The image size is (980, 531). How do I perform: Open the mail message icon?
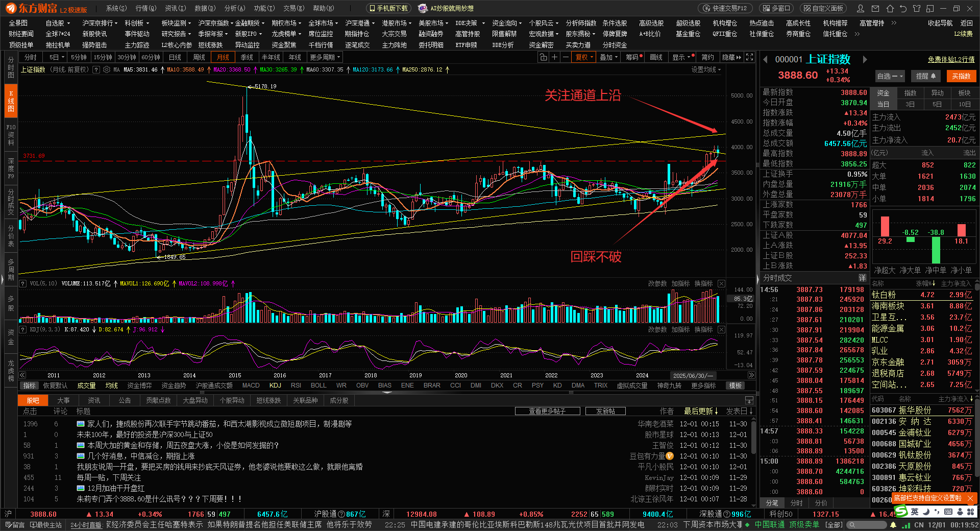(x=875, y=9)
